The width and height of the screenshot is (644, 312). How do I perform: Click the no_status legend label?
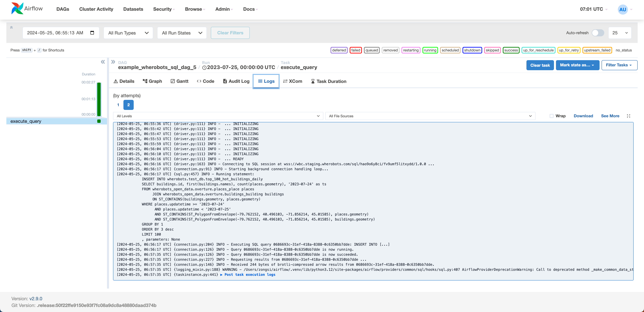point(624,50)
